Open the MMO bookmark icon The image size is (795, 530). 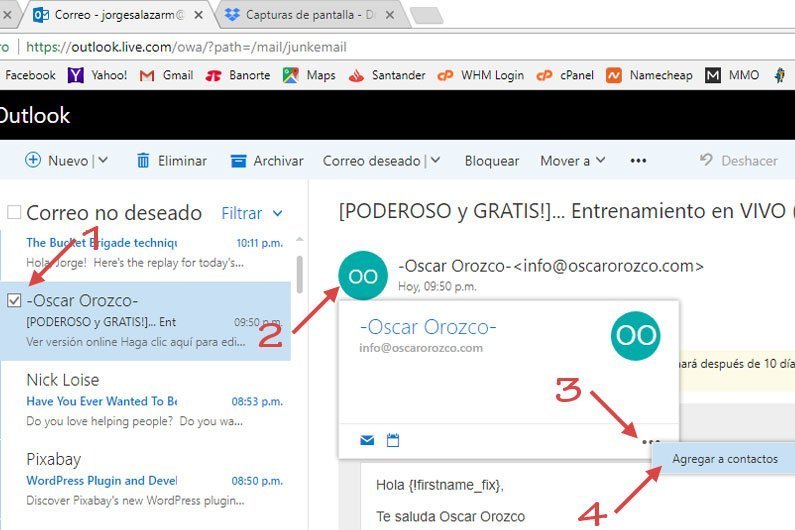click(713, 76)
